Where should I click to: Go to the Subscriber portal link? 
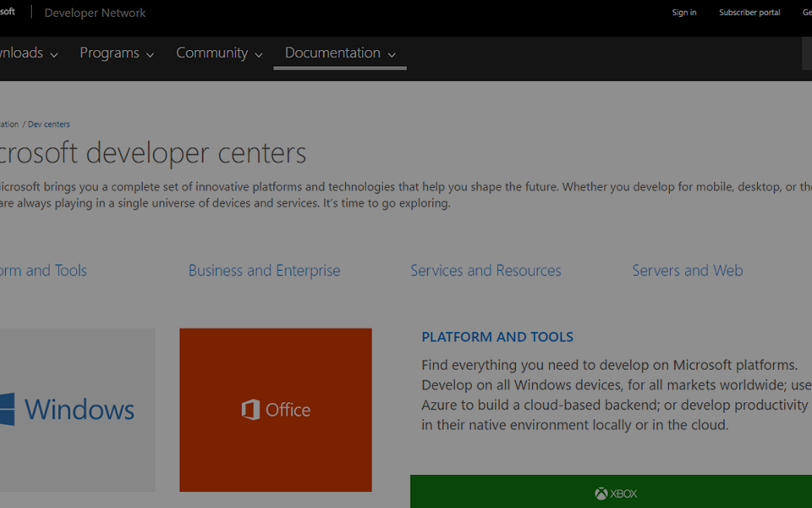click(749, 13)
